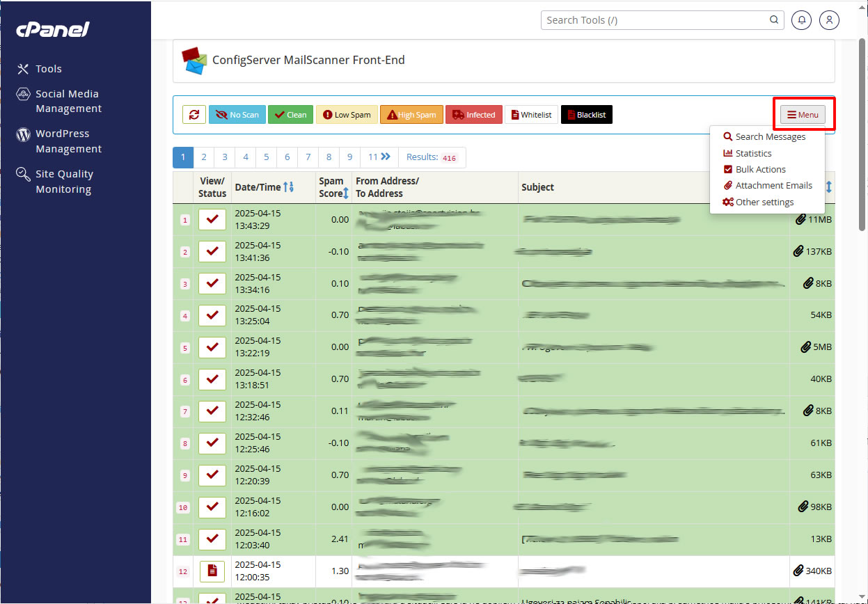Go to results page 5

[x=266, y=157]
